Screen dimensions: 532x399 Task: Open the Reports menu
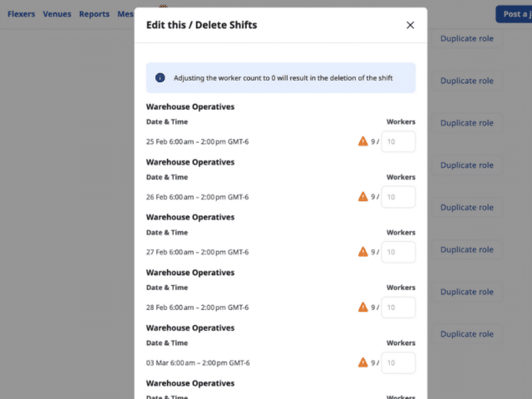(94, 14)
